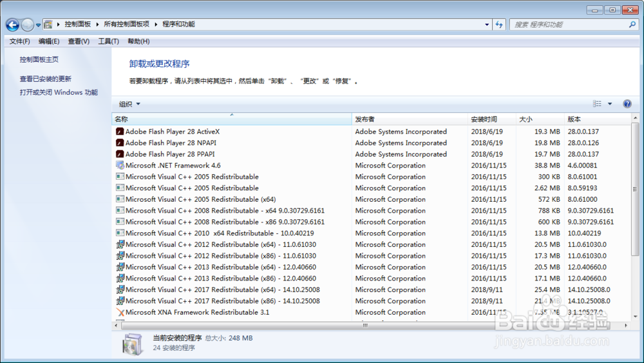
Task: Open the more view options dropdown arrow
Action: click(x=610, y=104)
